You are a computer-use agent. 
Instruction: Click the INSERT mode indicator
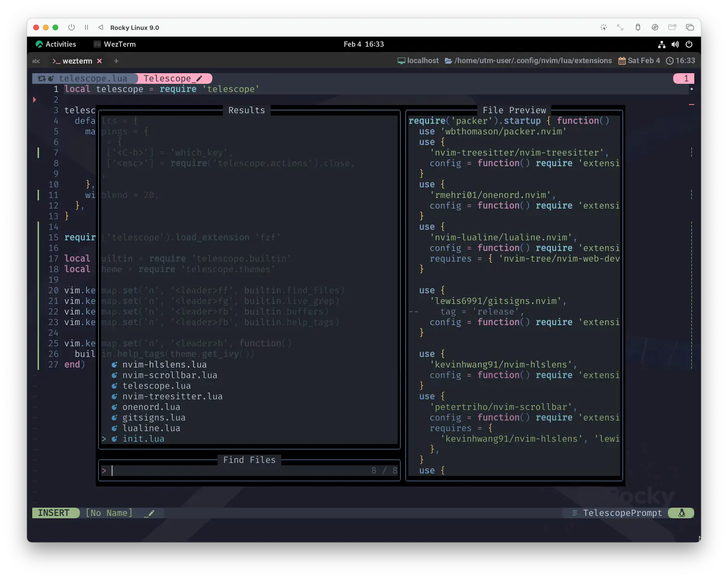[x=55, y=513]
